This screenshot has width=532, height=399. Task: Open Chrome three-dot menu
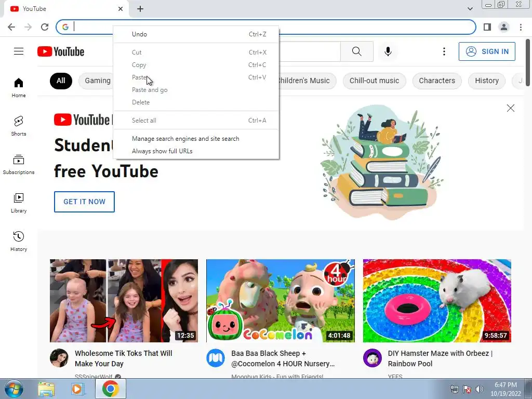(x=521, y=27)
